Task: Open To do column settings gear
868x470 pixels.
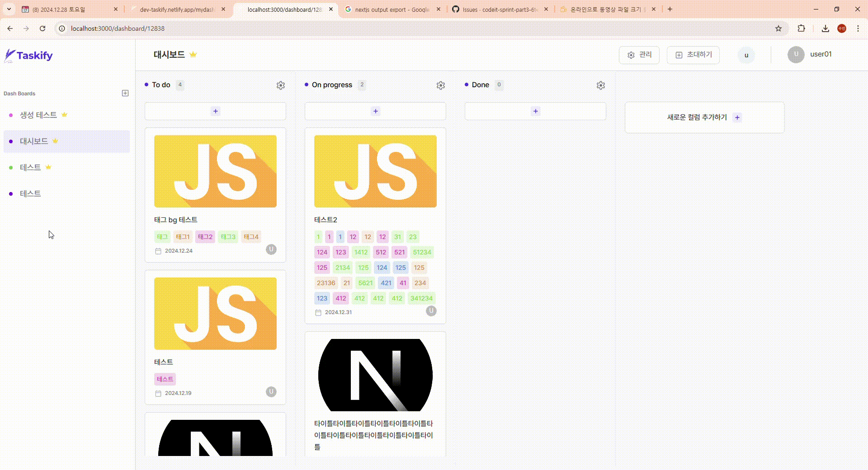Action: [x=281, y=85]
